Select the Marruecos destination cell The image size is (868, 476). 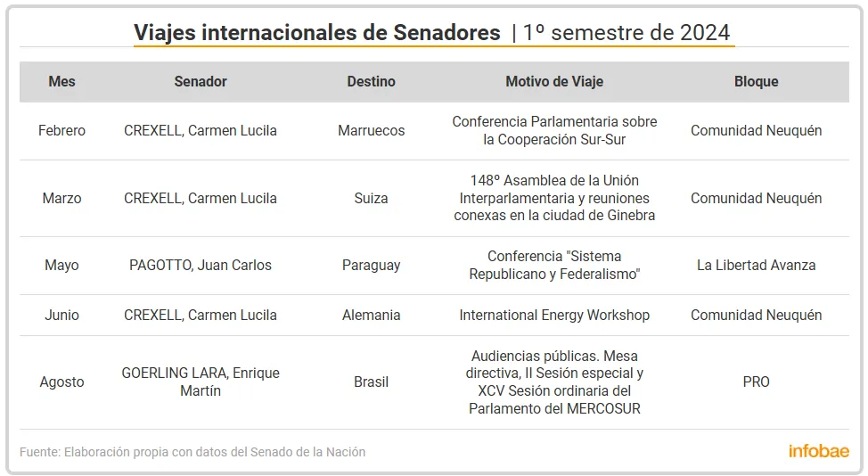[371, 130]
